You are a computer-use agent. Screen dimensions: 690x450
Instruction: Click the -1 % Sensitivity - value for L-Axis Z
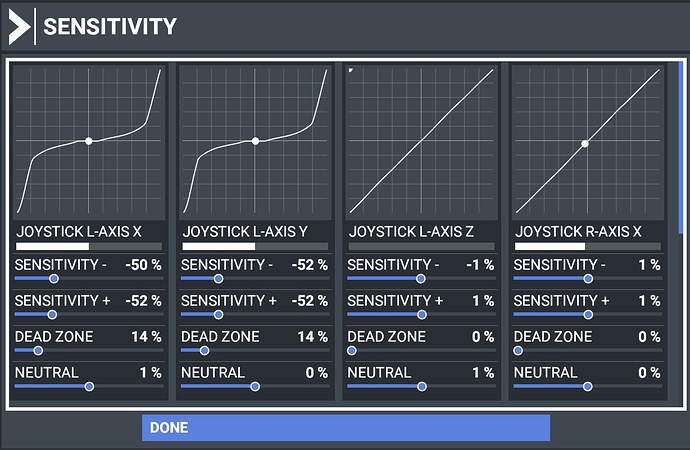tap(480, 265)
